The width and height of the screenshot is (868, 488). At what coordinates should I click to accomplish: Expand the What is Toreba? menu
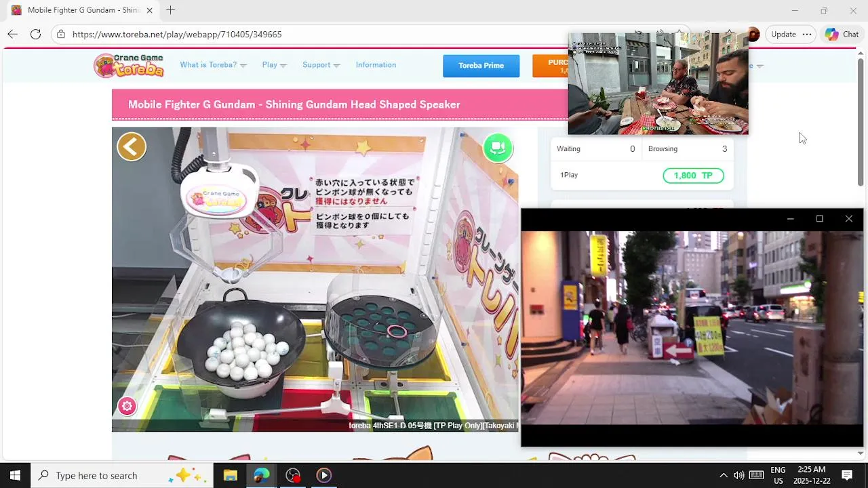coord(213,65)
